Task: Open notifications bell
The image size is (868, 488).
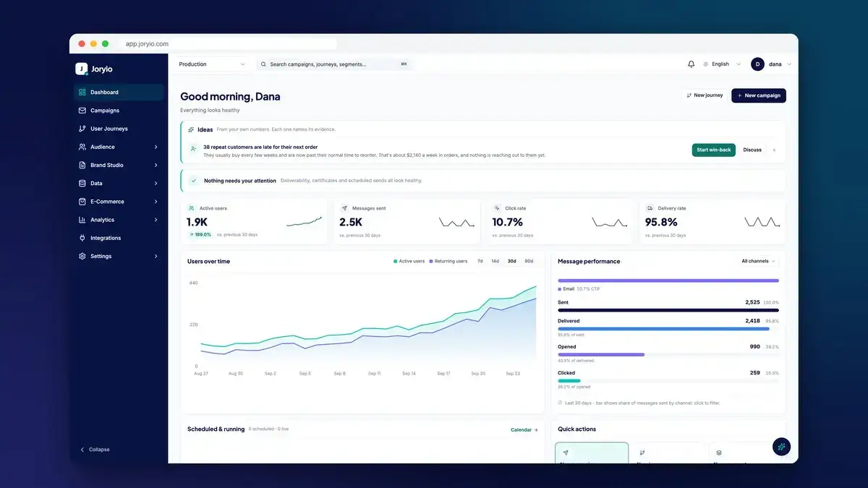Action: [691, 64]
